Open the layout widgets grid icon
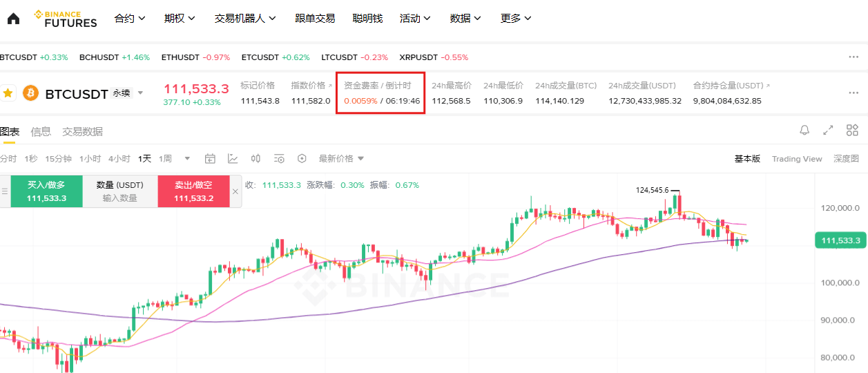This screenshot has width=868, height=373. tap(852, 130)
